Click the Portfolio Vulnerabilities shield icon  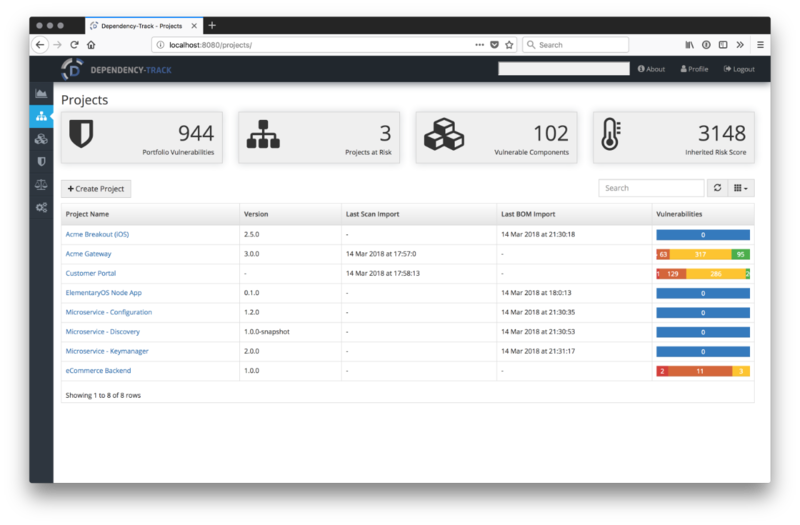81,134
